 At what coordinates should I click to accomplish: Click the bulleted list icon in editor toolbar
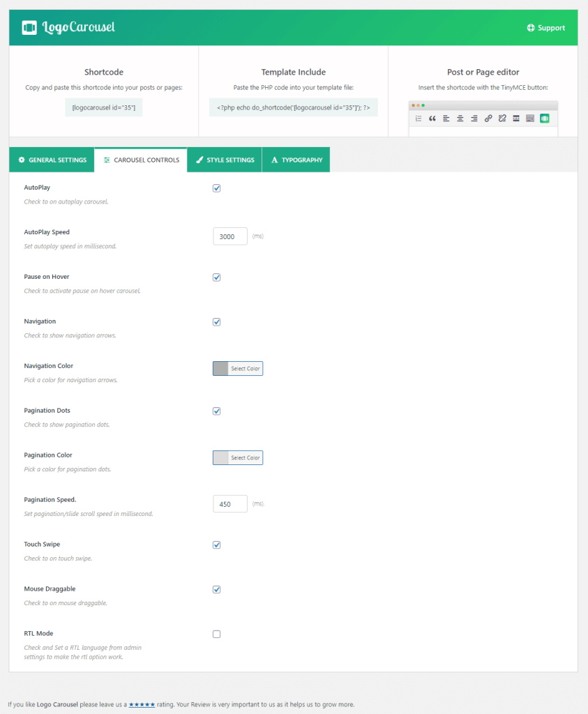419,119
